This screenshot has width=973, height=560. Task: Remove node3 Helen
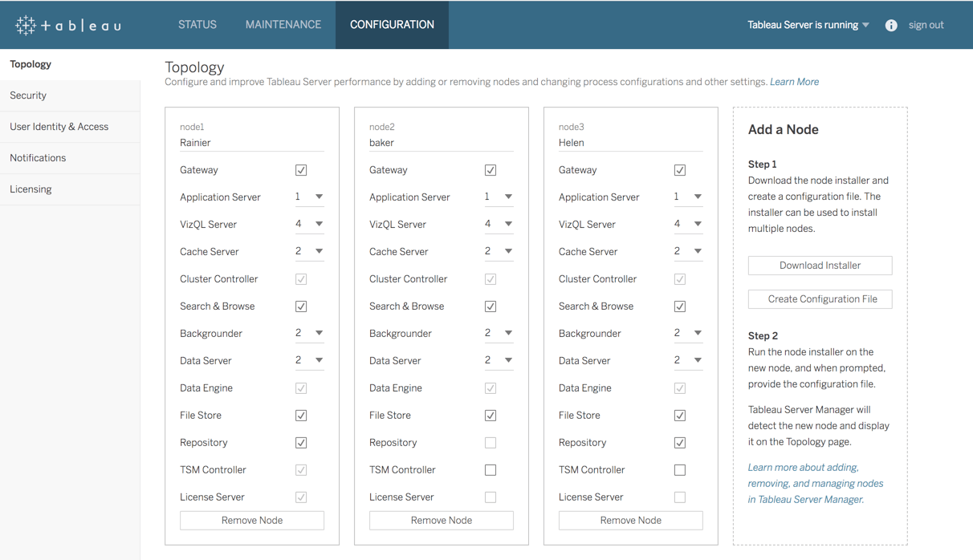point(631,521)
